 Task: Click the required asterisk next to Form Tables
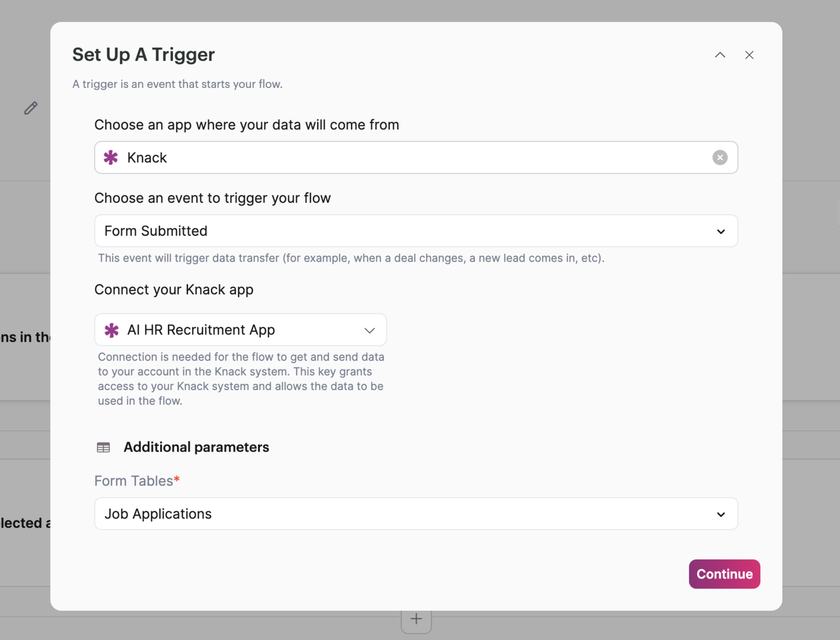coord(176,477)
